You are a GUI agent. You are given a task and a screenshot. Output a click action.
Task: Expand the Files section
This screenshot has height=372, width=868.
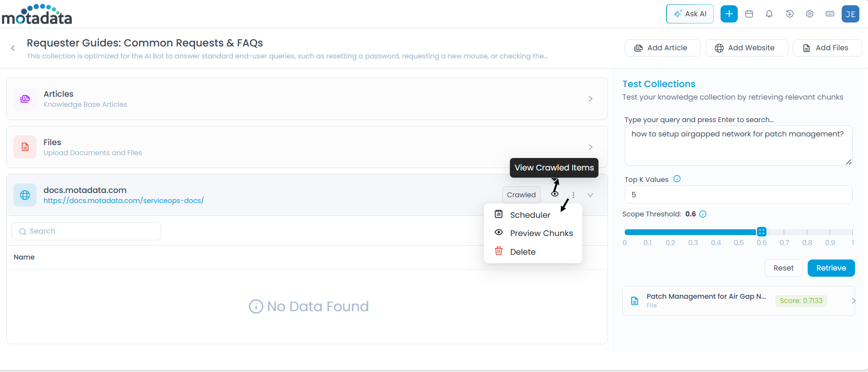590,147
